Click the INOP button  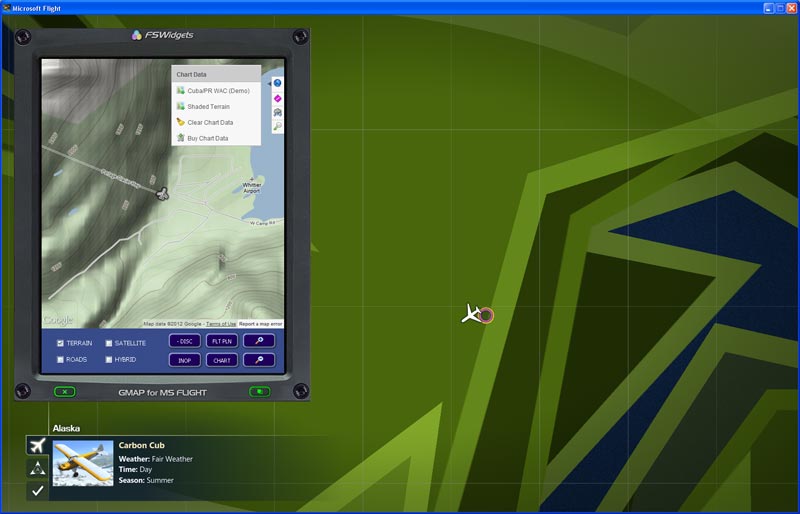click(185, 360)
